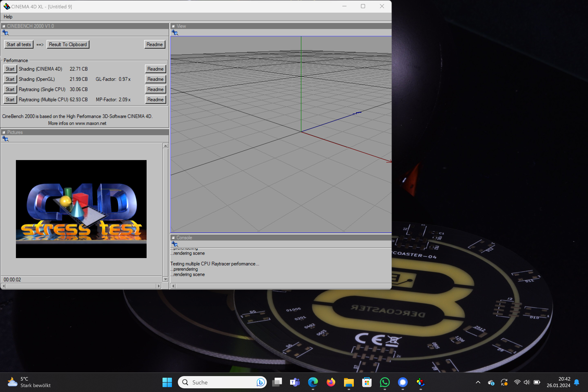Click the View panel square handle
The width and height of the screenshot is (588, 392).
[x=173, y=26]
